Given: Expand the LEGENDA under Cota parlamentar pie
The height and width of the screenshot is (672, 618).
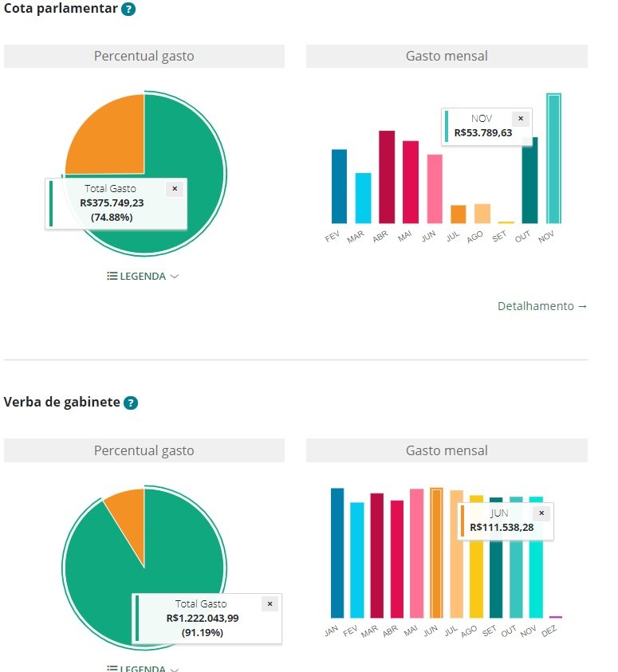Looking at the screenshot, I should (143, 277).
